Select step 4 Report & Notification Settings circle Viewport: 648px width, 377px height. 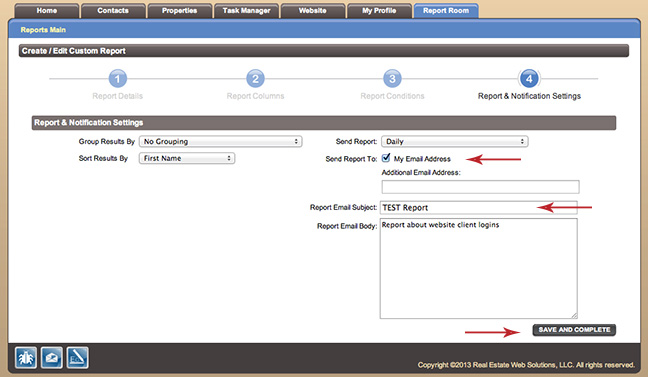[x=529, y=79]
